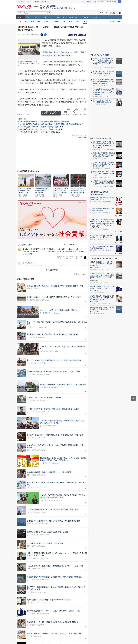Toggle the コメント非表示 checkbox

75,274
